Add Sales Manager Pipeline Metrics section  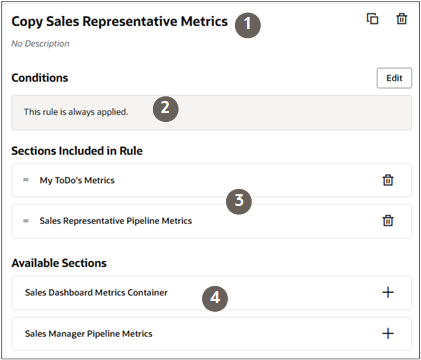[388, 333]
